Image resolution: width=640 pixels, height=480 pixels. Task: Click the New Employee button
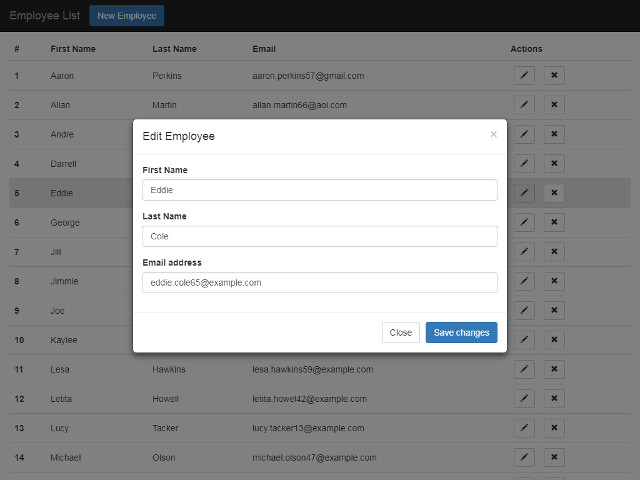(126, 16)
